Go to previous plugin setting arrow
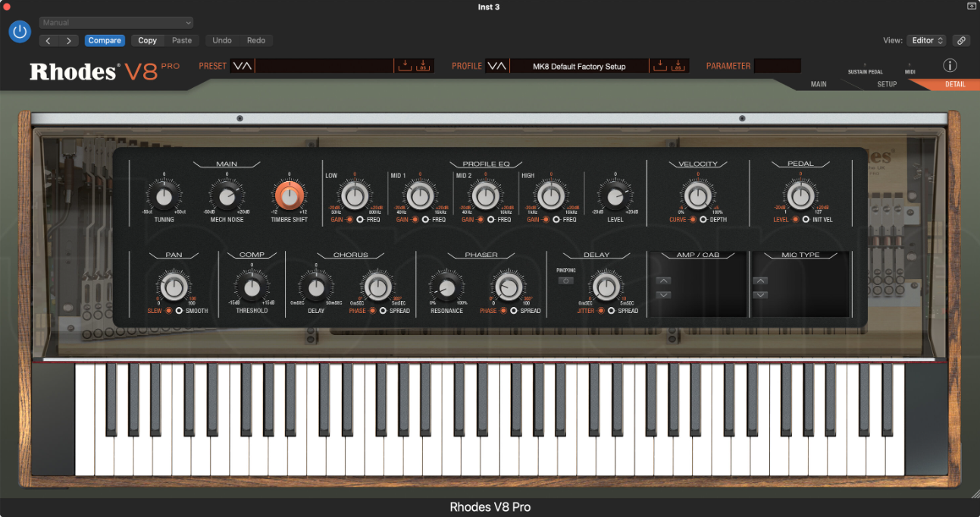980x517 pixels. click(x=49, y=41)
